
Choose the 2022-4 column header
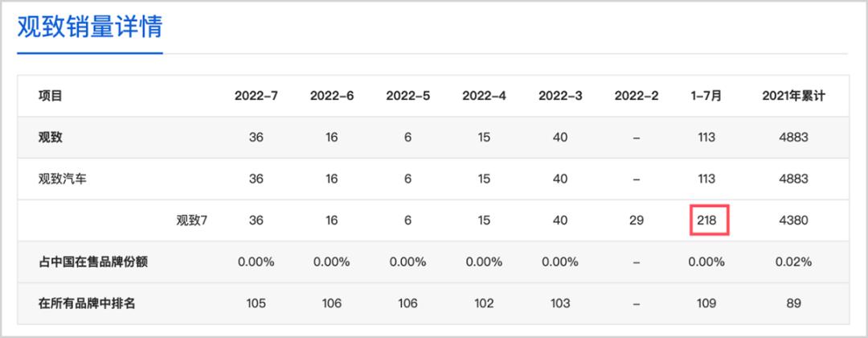point(484,96)
